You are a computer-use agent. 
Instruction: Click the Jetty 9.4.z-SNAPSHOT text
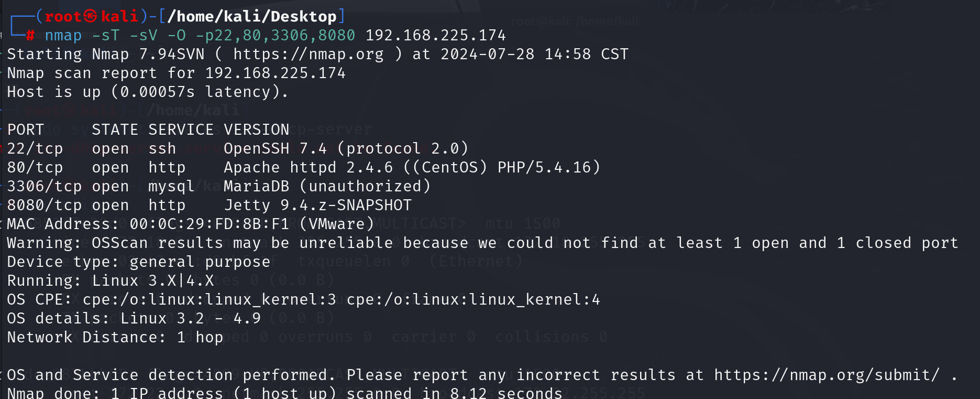click(318, 206)
